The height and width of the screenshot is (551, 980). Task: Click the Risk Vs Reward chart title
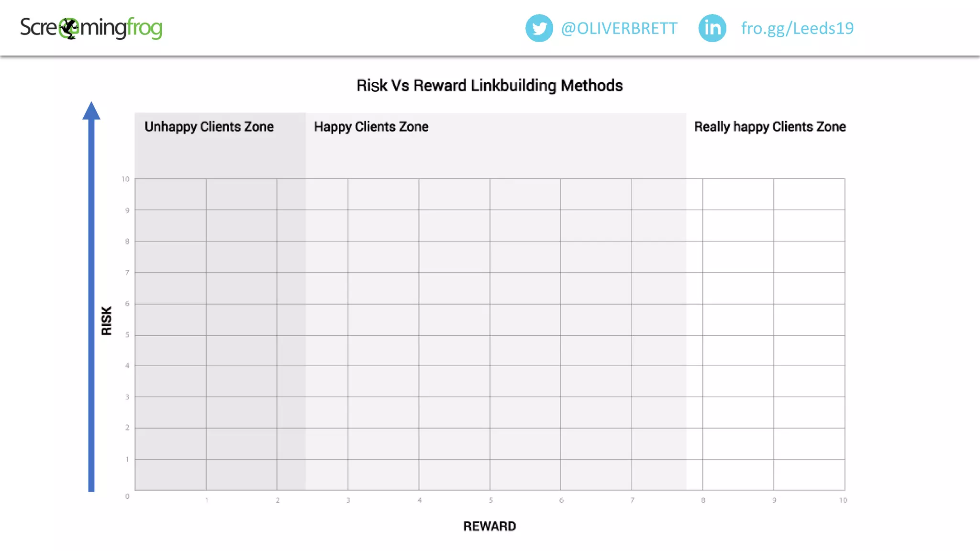tap(490, 86)
